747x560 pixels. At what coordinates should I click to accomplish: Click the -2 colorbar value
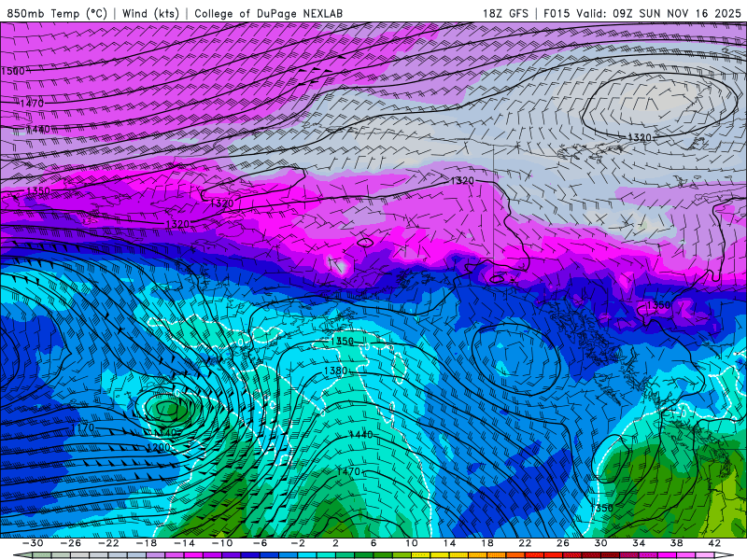pos(298,543)
